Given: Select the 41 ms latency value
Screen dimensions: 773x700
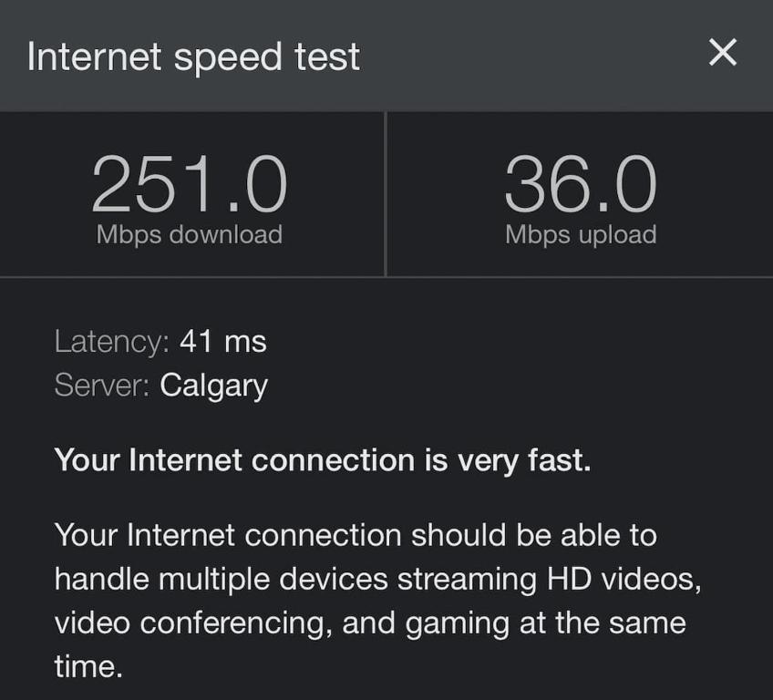Looking at the screenshot, I should 223,342.
